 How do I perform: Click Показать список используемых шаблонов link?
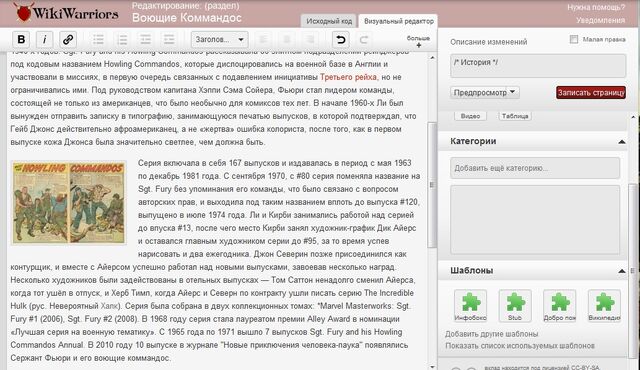pos(520,346)
